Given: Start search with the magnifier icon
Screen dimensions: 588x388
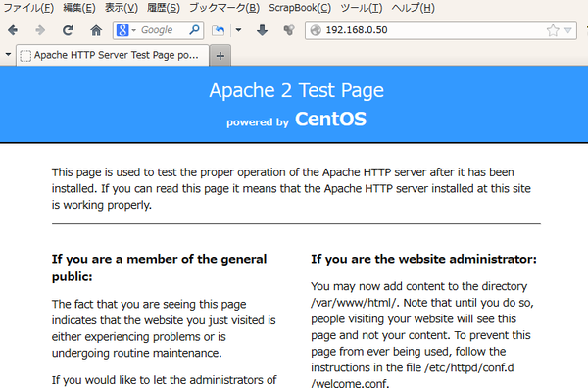Looking at the screenshot, I should click(x=194, y=30).
